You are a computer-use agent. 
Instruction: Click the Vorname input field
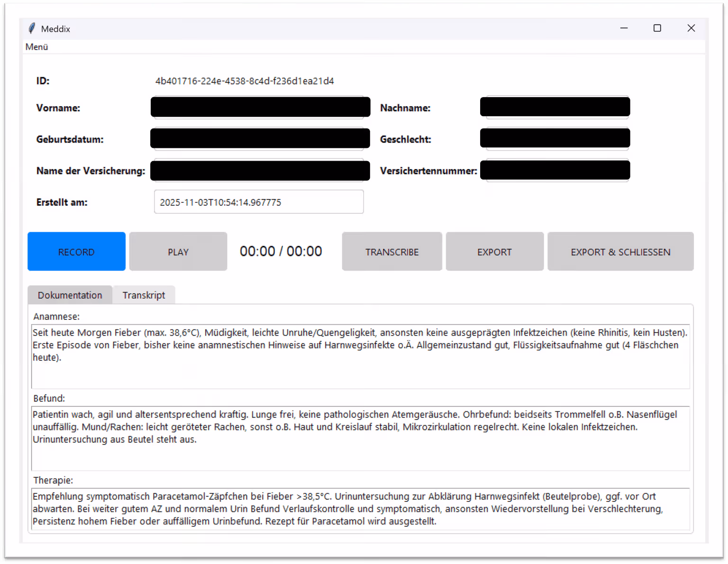point(260,107)
